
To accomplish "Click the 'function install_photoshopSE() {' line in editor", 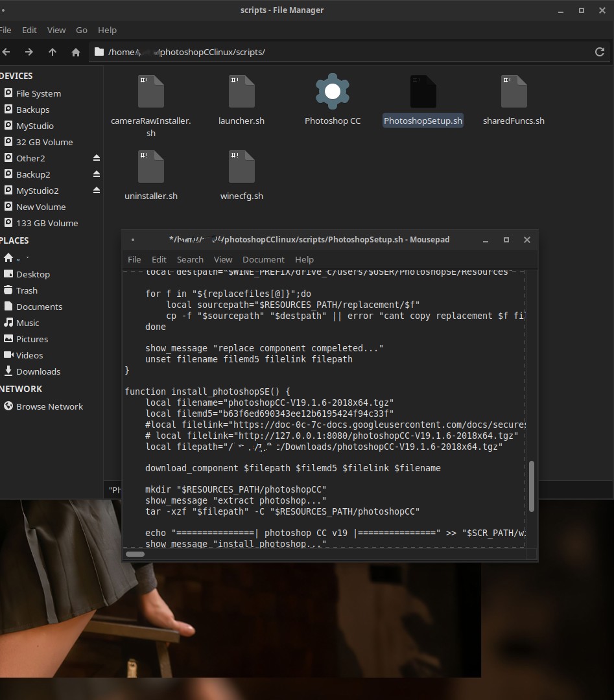I will [207, 391].
